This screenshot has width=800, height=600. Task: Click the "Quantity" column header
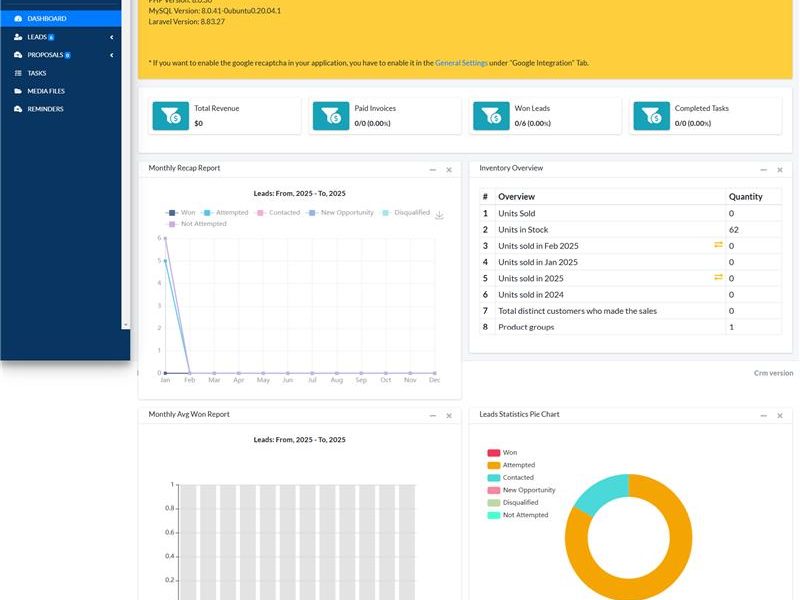pyautogui.click(x=745, y=196)
